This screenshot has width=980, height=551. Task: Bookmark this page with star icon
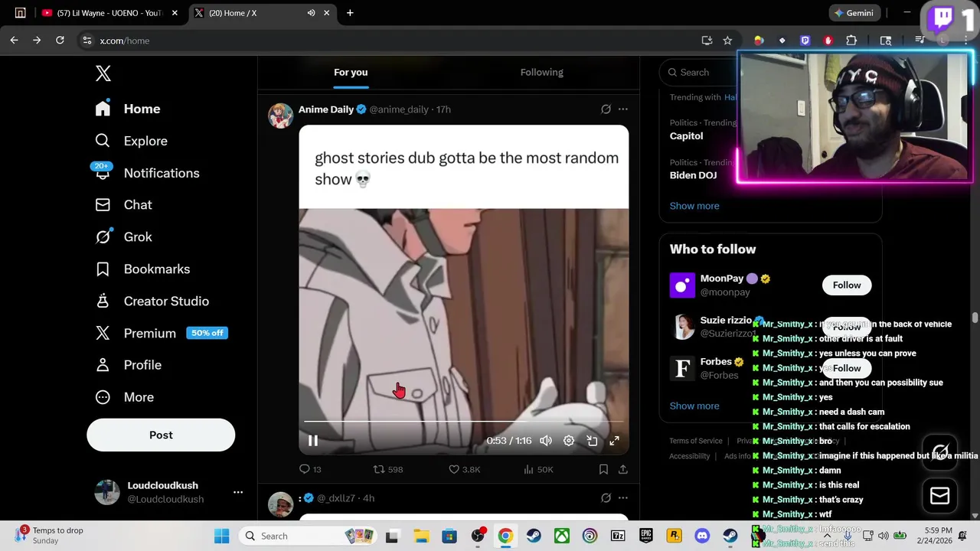727,41
